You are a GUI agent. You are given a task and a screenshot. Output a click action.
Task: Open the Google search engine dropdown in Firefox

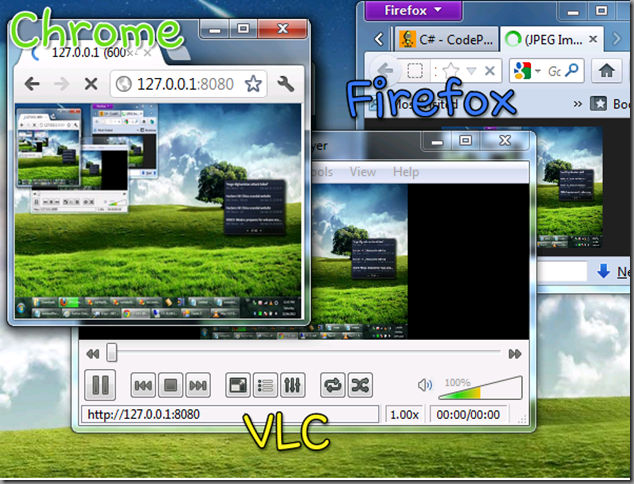point(528,71)
